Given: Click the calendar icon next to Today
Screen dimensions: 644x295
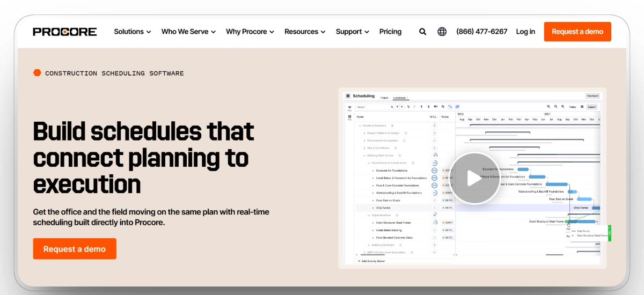Looking at the screenshot, I should tap(582, 107).
